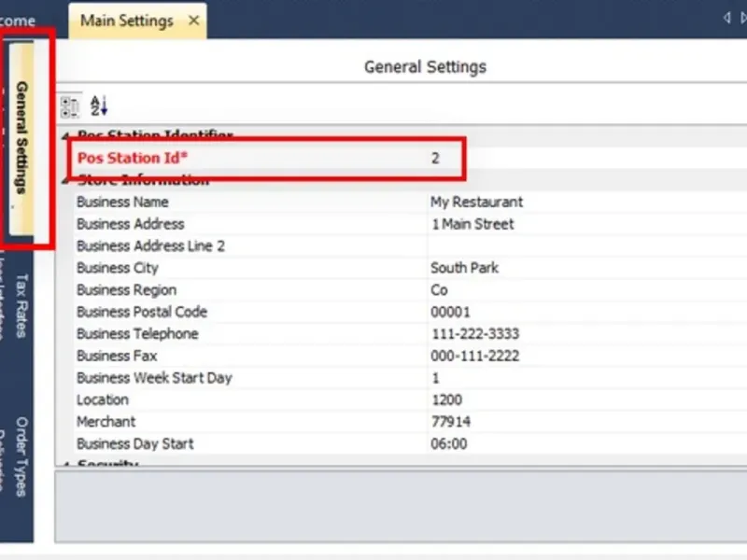
Task: Open the Order Types side tab
Action: (21, 456)
